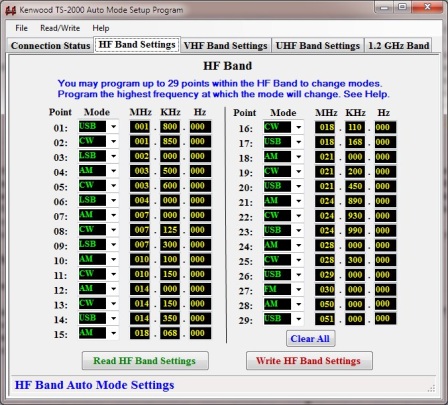Click MHz field of point 01
The height and width of the screenshot is (405, 448).
coord(140,127)
